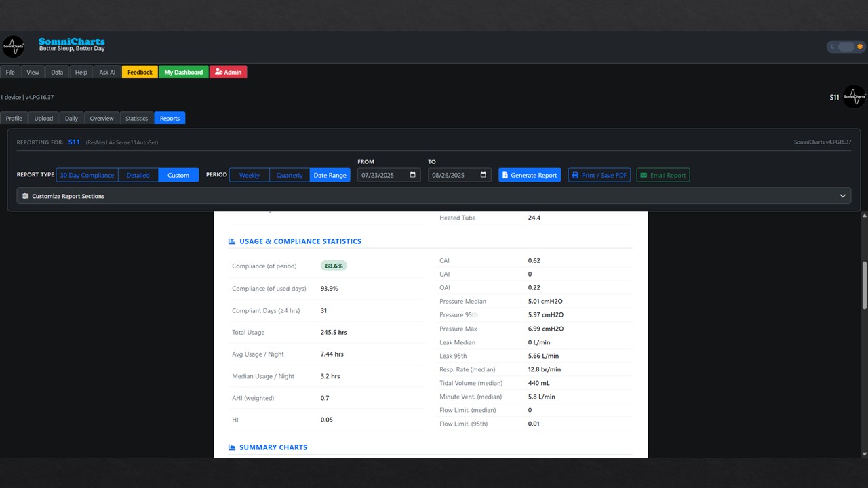Viewport: 868px width, 488px height.
Task: Expand the Customize Report Sections chevron
Action: click(842, 195)
